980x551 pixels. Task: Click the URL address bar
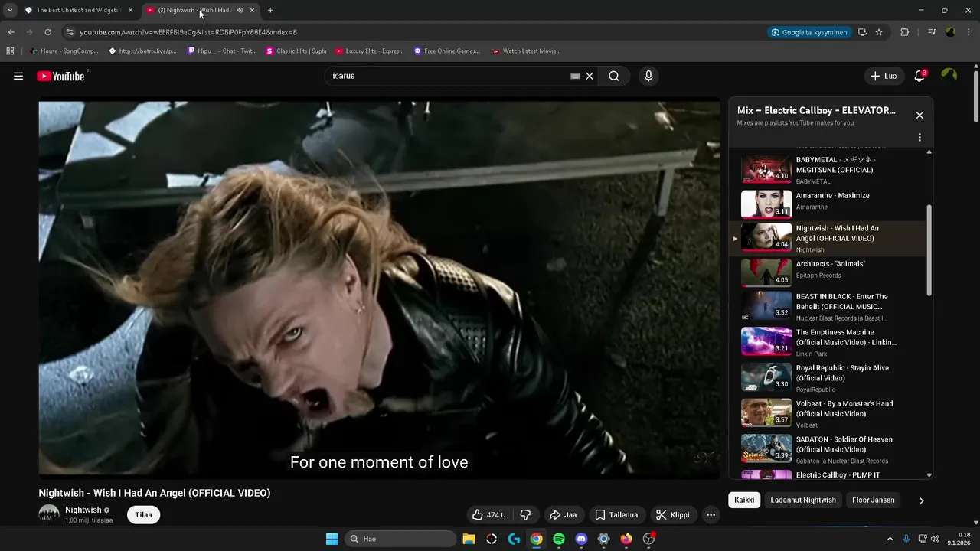(413, 32)
